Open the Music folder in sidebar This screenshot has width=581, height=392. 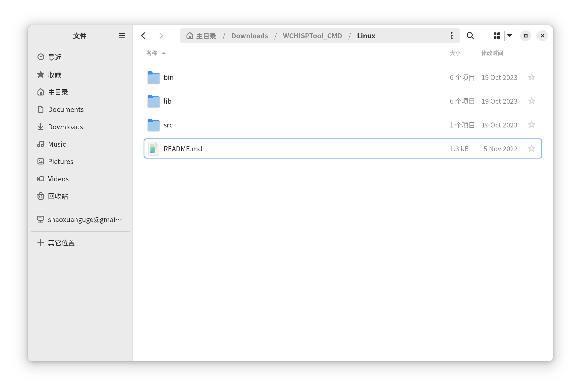pos(57,144)
